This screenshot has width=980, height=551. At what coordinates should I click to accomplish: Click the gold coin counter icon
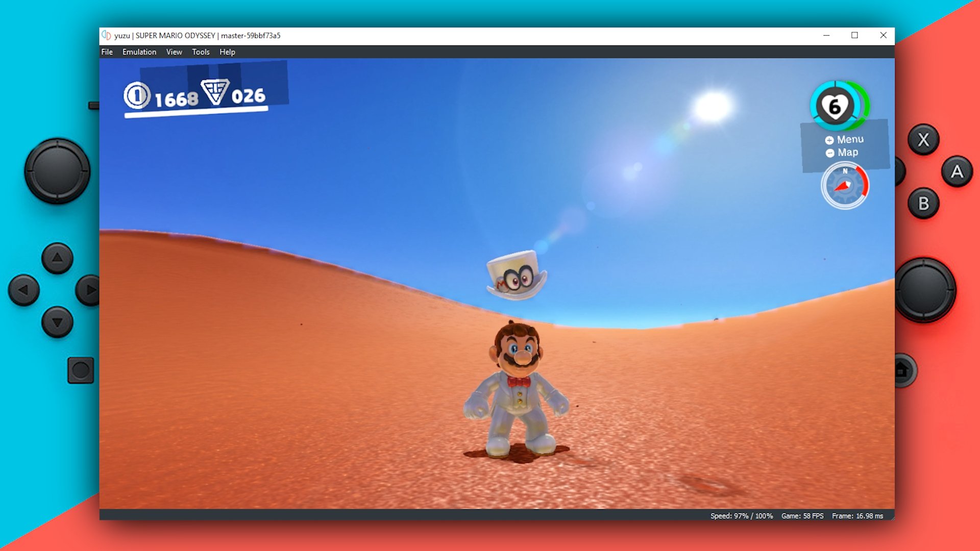[137, 95]
